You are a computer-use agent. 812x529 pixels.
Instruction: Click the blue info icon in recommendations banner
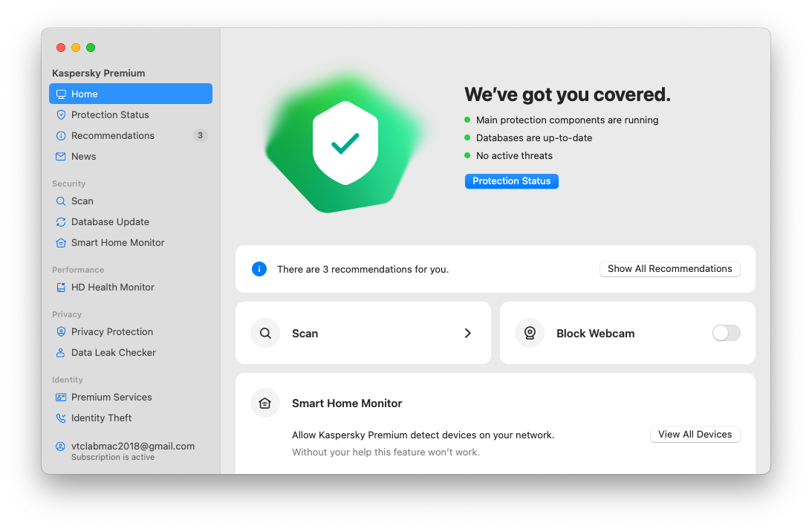pos(259,269)
